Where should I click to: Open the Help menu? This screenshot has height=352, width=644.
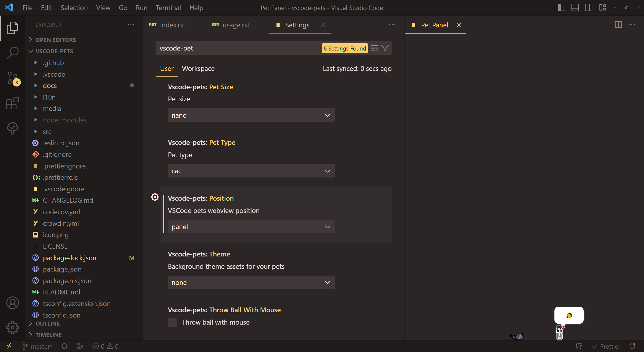pyautogui.click(x=196, y=8)
